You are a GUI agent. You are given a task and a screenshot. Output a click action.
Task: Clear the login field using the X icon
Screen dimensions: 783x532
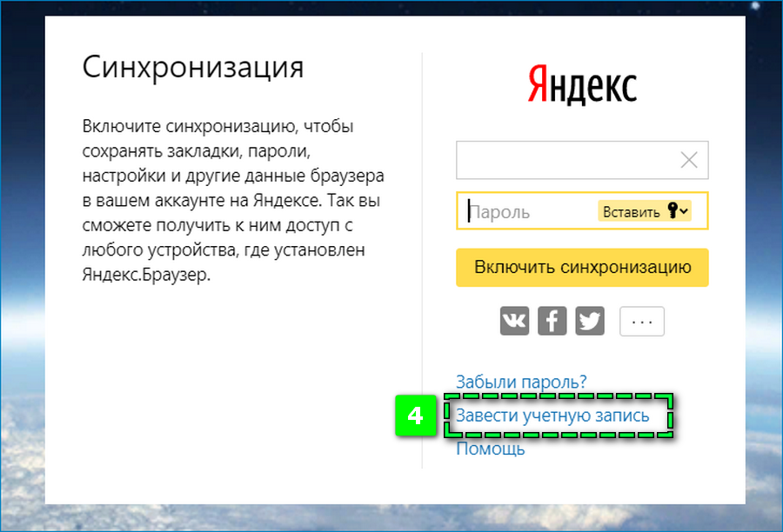(688, 159)
